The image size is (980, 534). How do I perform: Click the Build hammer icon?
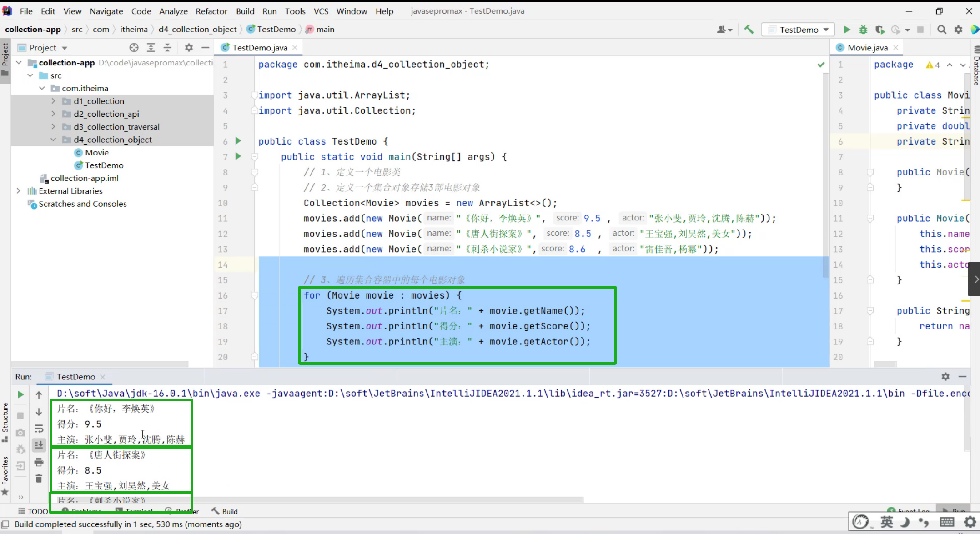tap(749, 30)
